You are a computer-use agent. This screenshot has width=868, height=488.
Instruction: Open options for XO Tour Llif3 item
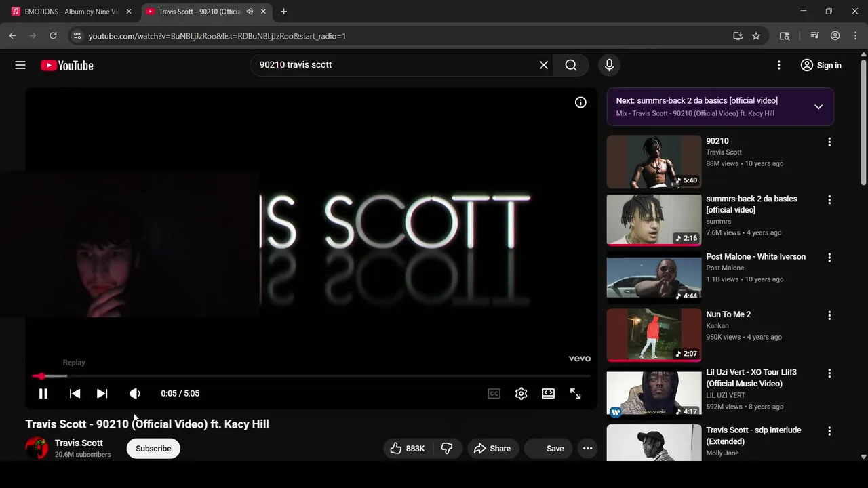coord(829,373)
